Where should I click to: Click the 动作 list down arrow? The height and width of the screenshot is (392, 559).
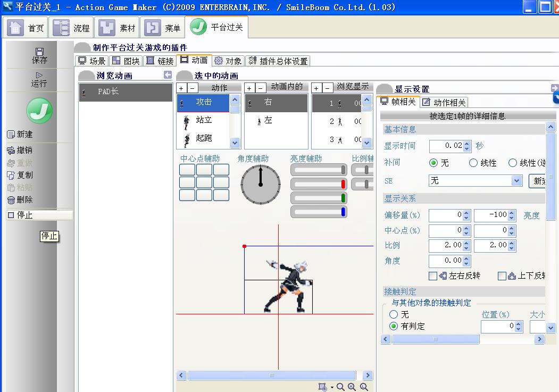(x=235, y=143)
